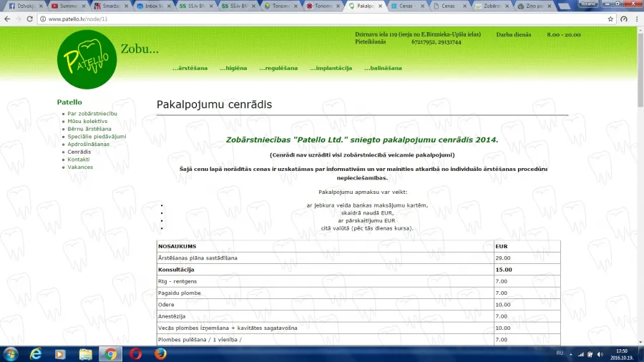Open the Chrome three-dot menu

(x=637, y=19)
